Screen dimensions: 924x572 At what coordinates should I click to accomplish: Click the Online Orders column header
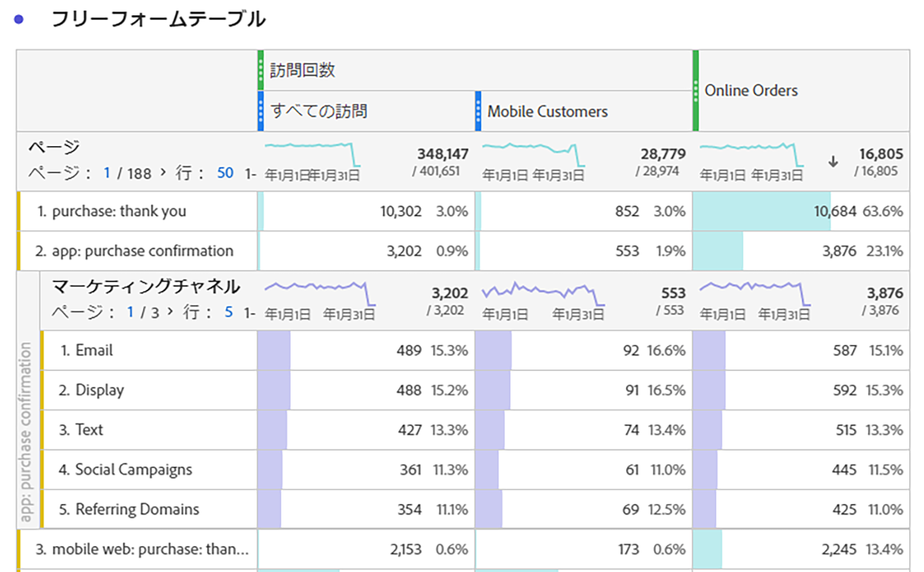tap(751, 91)
